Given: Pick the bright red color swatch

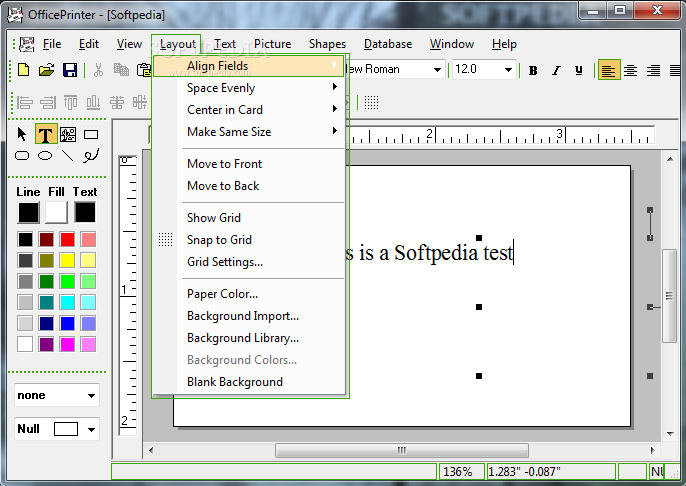Looking at the screenshot, I should [67, 240].
